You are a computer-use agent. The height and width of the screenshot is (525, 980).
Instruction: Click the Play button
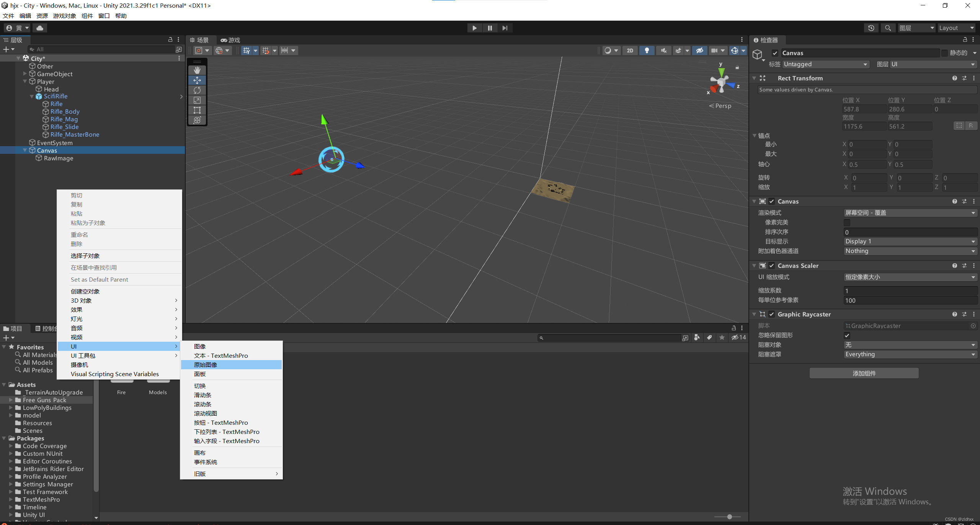coord(474,28)
